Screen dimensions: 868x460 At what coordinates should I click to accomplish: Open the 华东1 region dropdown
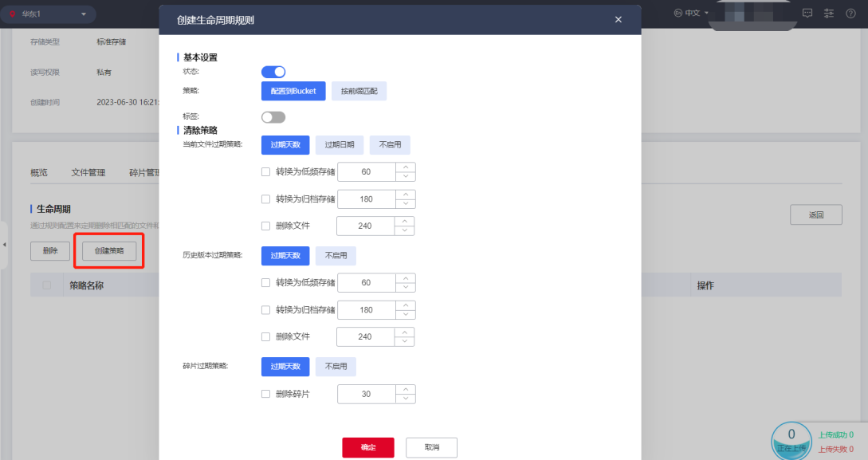coord(49,14)
